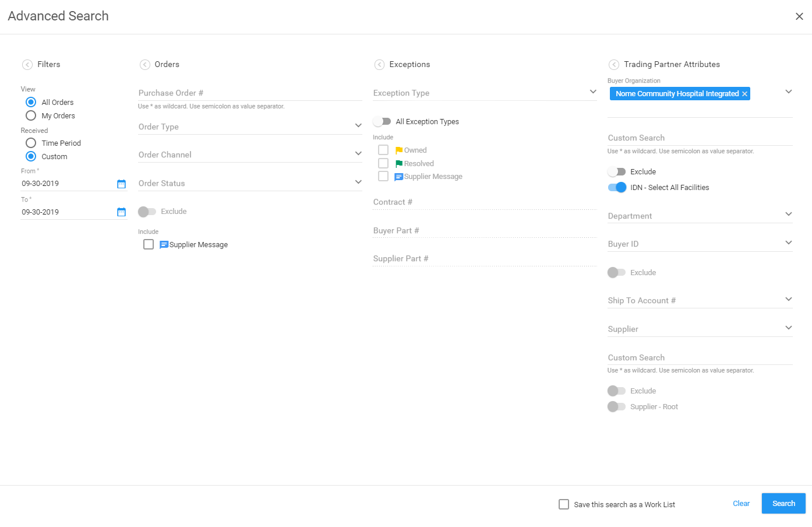812x527 pixels.
Task: Click the Clear link
Action: tap(741, 504)
